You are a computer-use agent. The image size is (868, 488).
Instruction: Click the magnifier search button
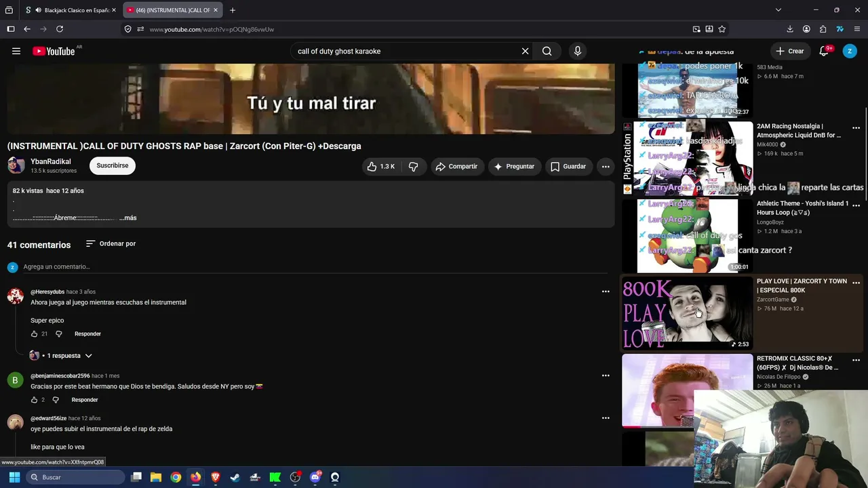point(547,51)
